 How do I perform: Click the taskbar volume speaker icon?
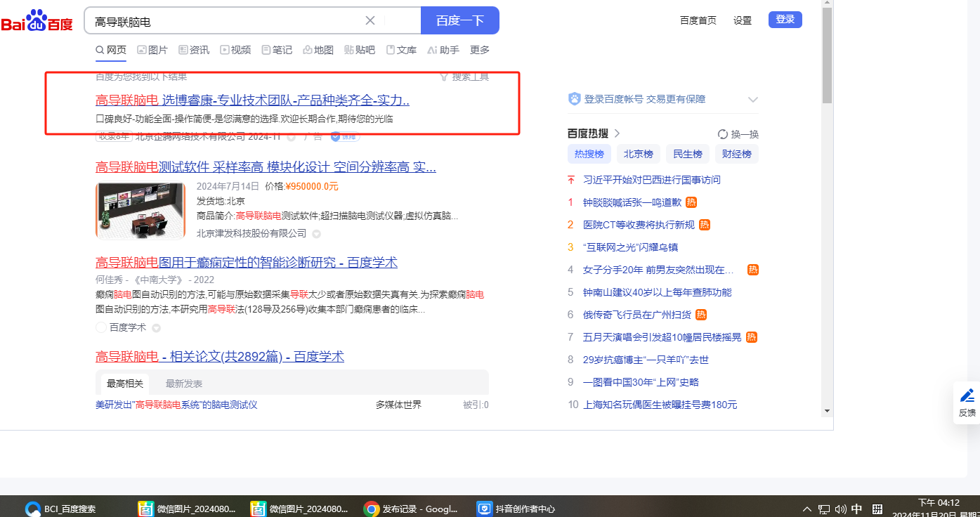point(840,509)
